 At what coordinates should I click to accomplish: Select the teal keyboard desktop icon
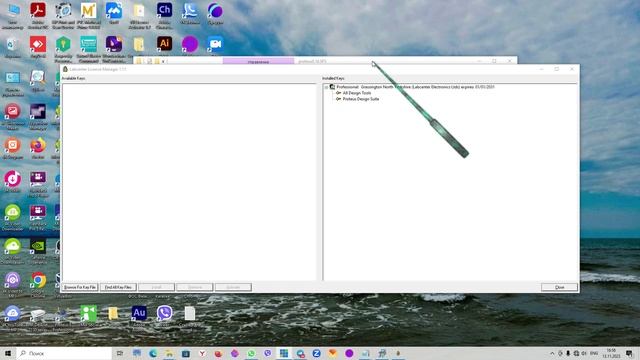tap(89, 44)
